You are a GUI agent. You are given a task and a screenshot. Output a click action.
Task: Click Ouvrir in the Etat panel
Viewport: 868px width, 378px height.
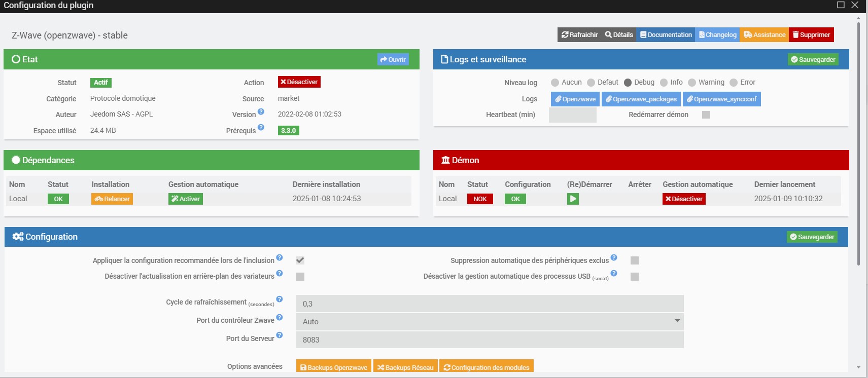pyautogui.click(x=393, y=59)
